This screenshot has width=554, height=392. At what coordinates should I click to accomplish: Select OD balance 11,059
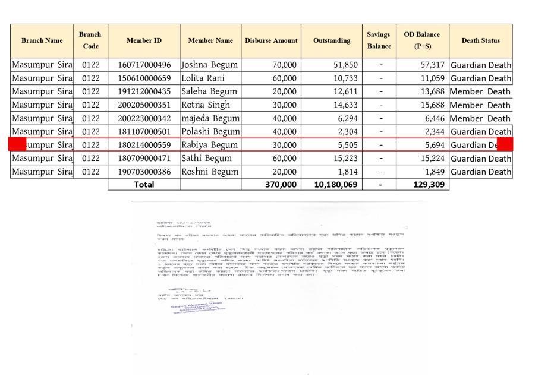[433, 78]
